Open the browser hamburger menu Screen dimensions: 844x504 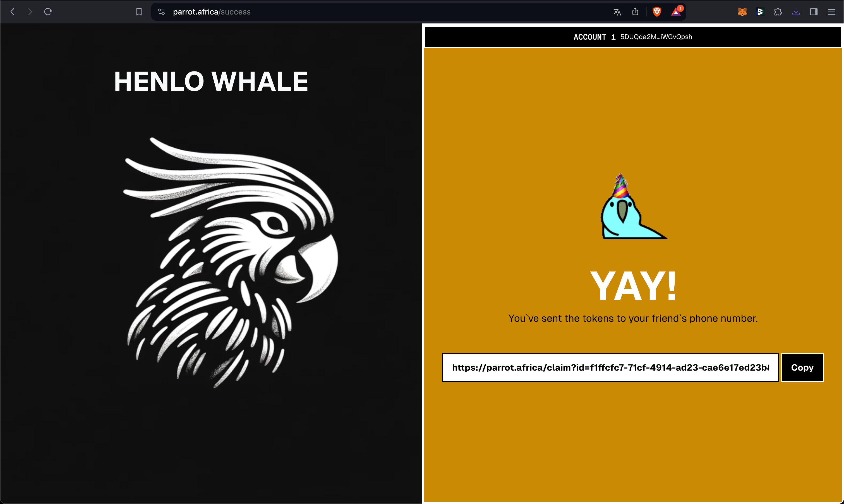831,12
